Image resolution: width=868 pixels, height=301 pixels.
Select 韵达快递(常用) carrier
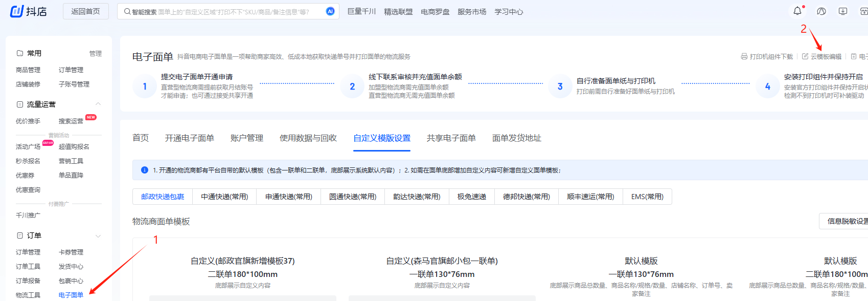[x=417, y=197]
